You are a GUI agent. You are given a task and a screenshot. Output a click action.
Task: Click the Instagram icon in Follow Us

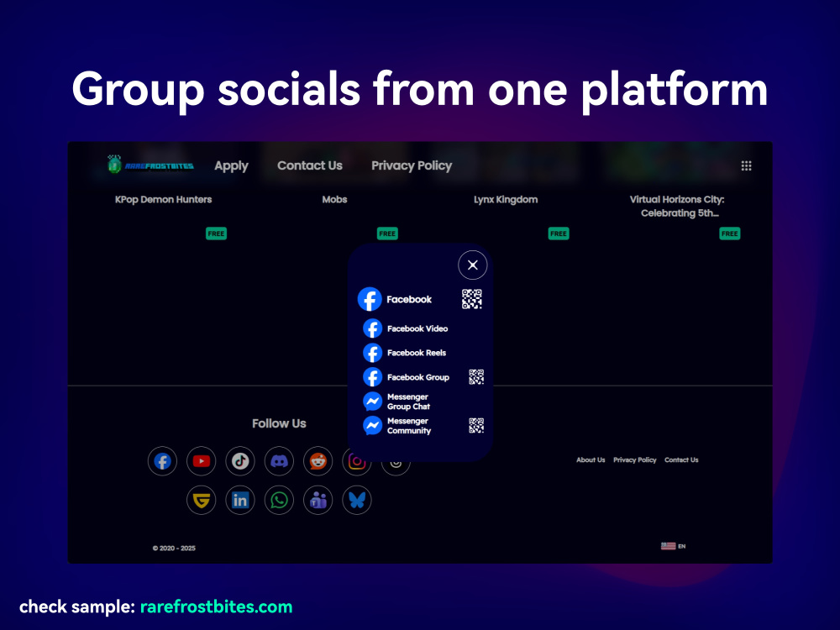[356, 462]
